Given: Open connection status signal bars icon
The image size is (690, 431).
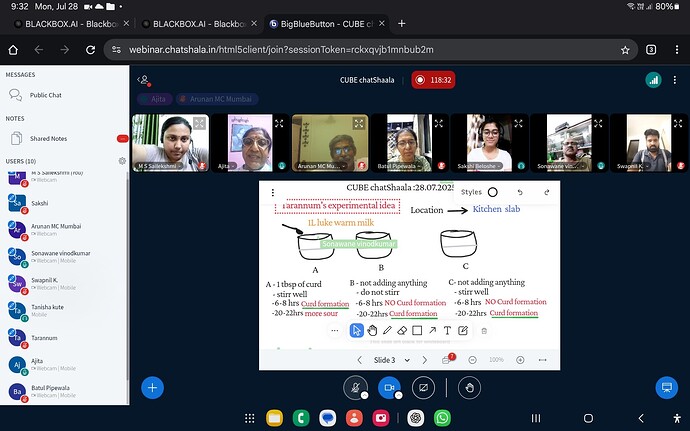Looking at the screenshot, I should [653, 80].
